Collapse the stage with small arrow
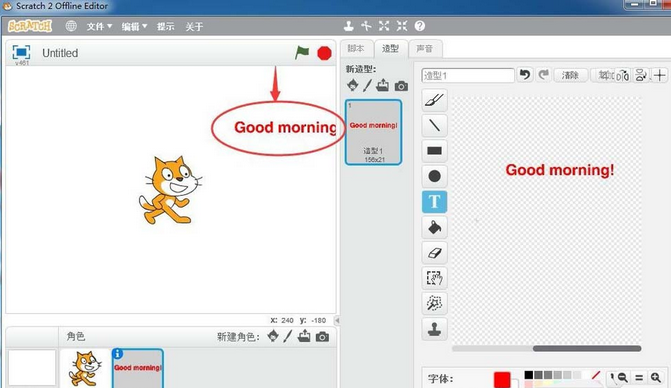The image size is (671, 388). 337,320
